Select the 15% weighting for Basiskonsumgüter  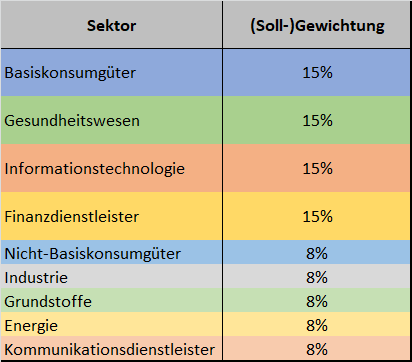(x=317, y=73)
